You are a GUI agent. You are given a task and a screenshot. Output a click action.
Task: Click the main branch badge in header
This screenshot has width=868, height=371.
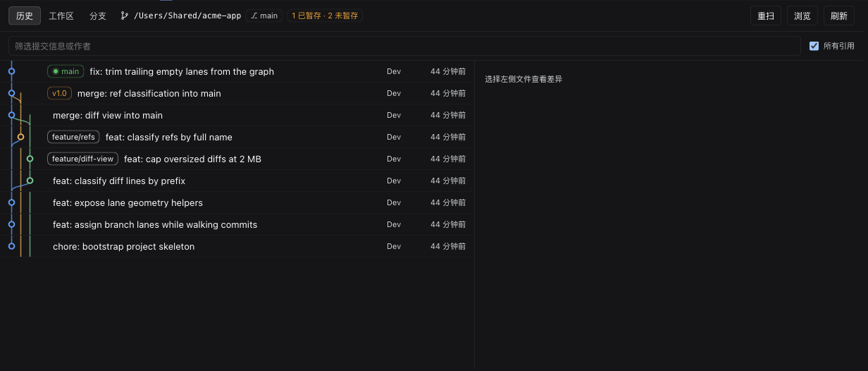click(x=264, y=16)
